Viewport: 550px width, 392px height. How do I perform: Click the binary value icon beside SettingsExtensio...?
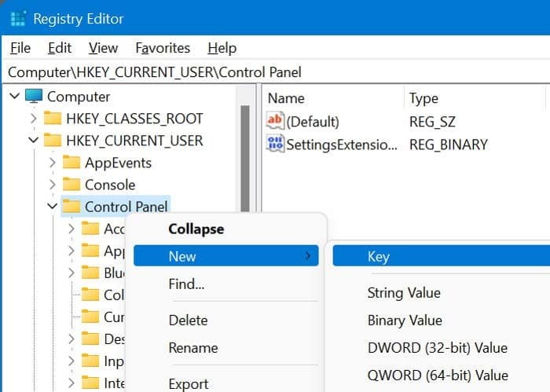(x=275, y=144)
